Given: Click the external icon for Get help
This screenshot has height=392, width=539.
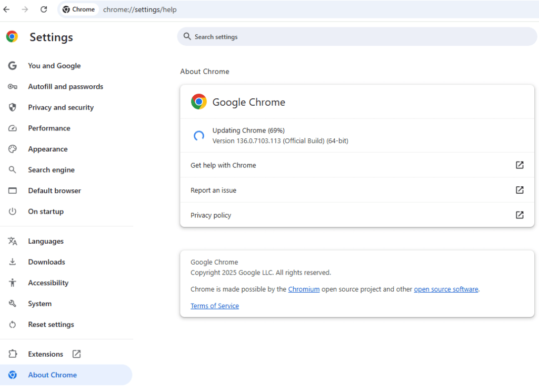Looking at the screenshot, I should click(520, 165).
